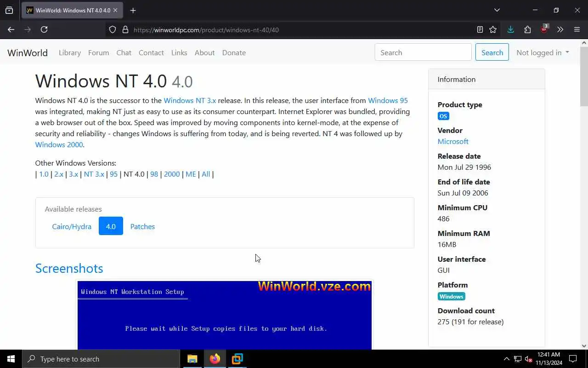
Task: Close the WinWorld tab
Action: tap(115, 10)
